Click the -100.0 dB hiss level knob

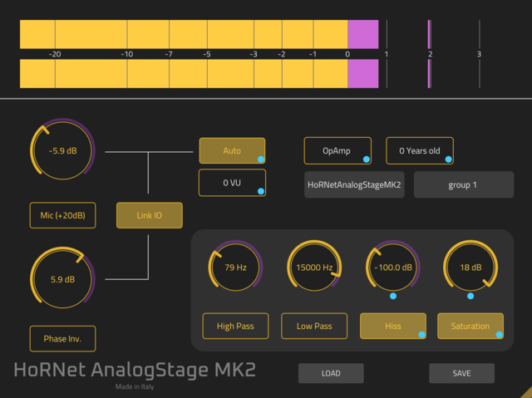(x=393, y=267)
